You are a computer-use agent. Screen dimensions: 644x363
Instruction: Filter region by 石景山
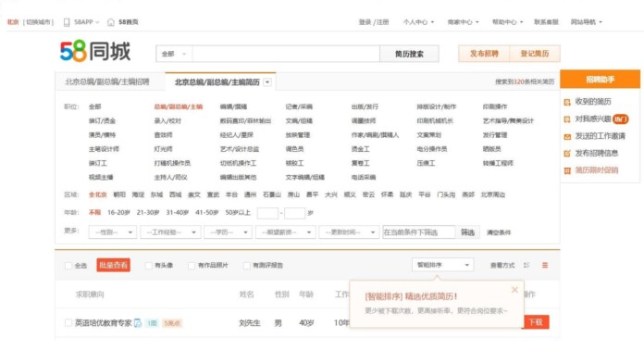pyautogui.click(x=272, y=194)
